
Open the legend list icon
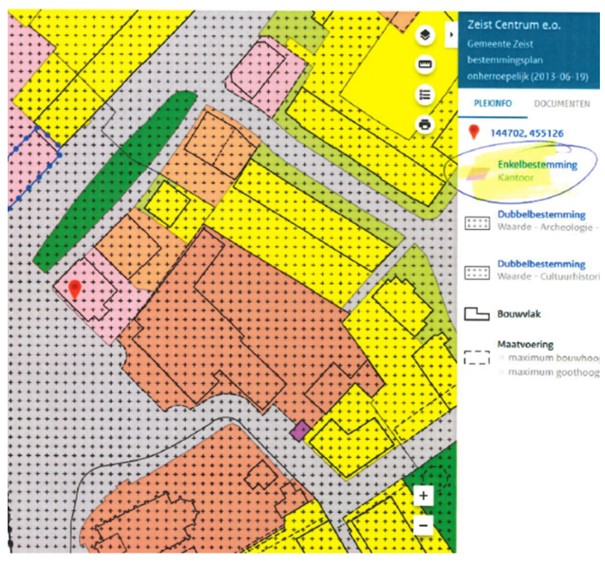point(425,94)
